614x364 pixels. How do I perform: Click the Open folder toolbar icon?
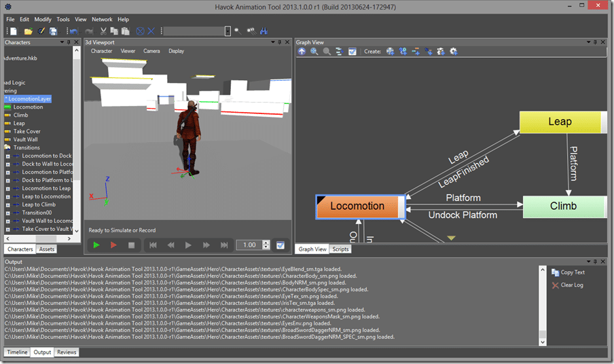pyautogui.click(x=29, y=31)
